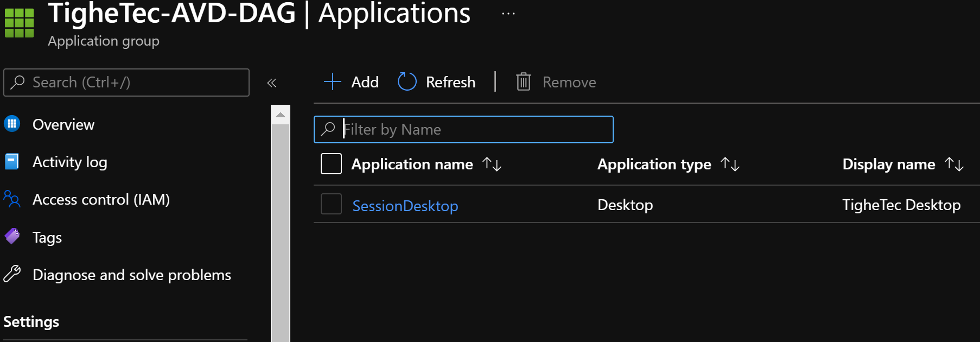Open the SessionDesktop application link

[405, 206]
